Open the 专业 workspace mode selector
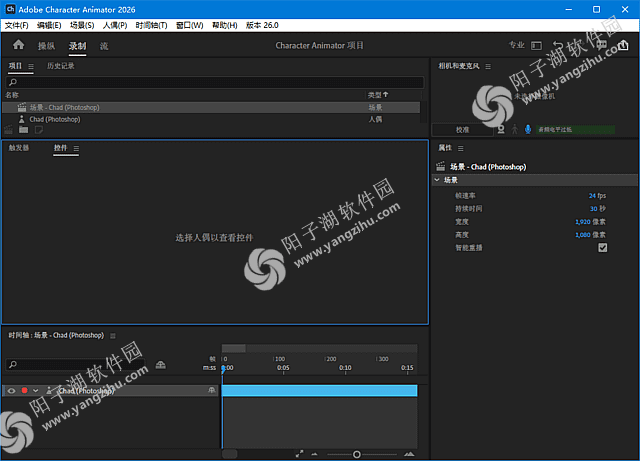 (516, 45)
